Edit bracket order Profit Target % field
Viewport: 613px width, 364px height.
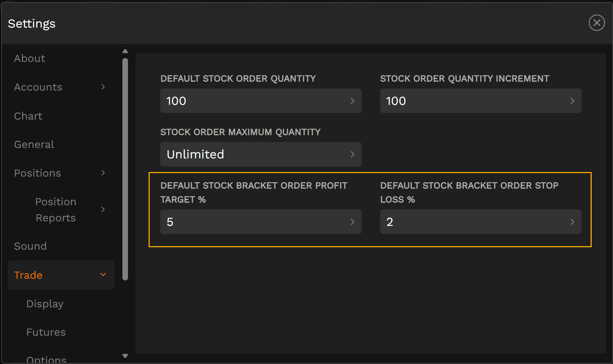[261, 222]
